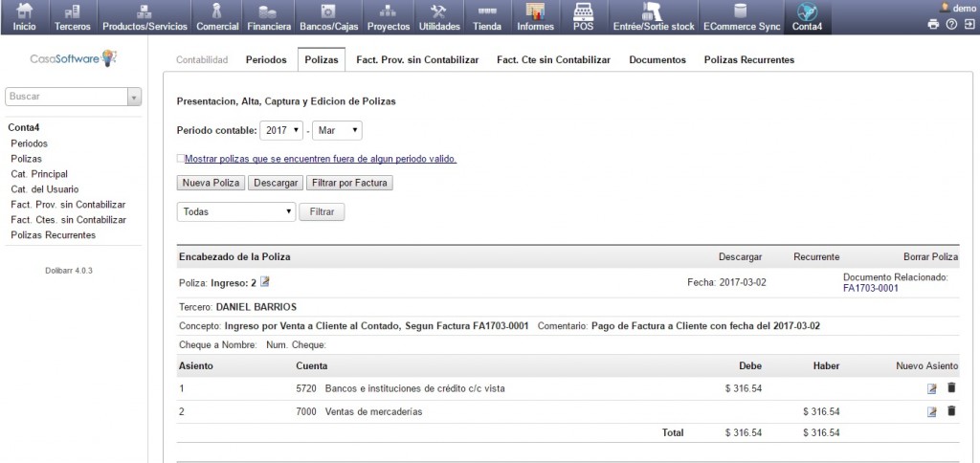Open the help question mark icon
Screen dimensions: 980x463
[951, 24]
